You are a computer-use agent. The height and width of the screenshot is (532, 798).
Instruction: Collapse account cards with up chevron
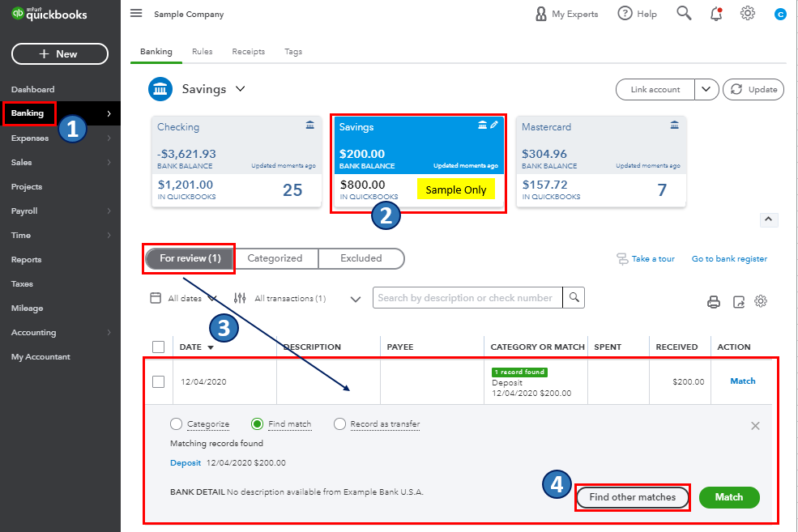770,219
